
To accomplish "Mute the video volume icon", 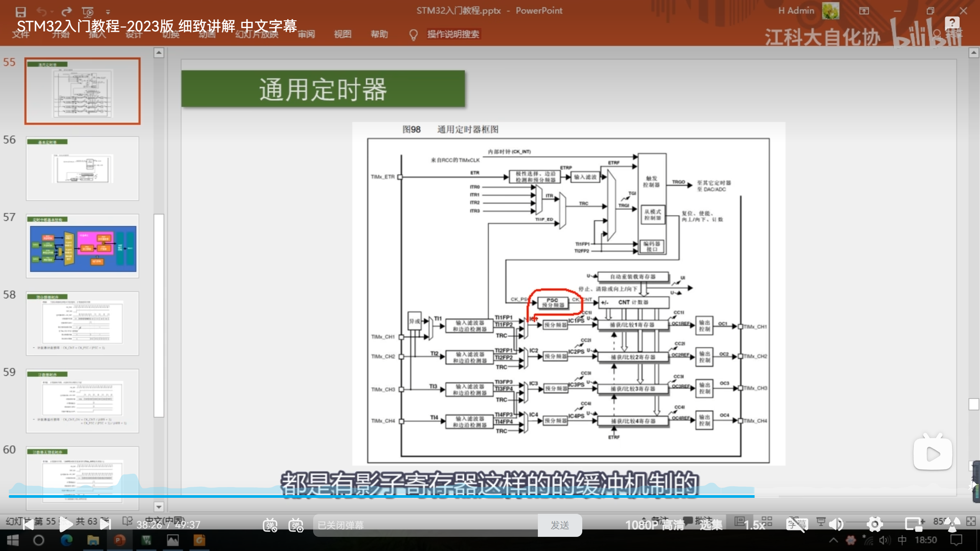I will 836,524.
